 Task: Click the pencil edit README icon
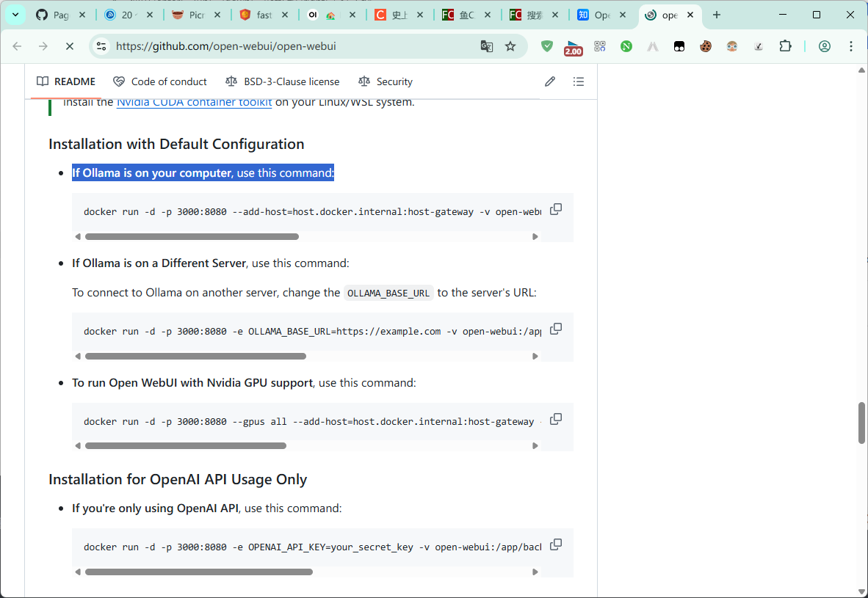click(550, 82)
